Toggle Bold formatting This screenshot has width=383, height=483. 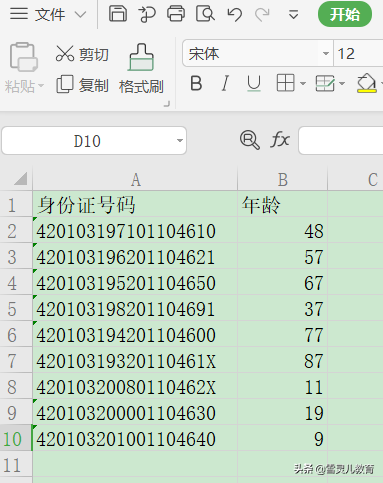196,83
